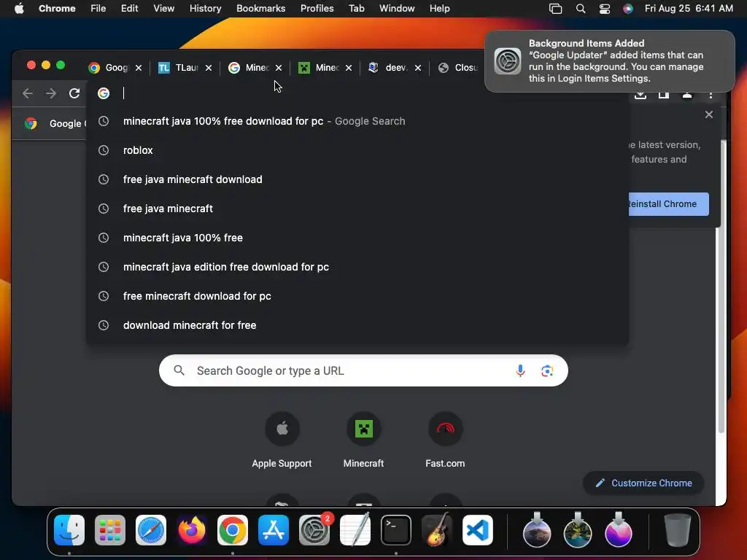Select suggestion 'free minecraft download for pc'
The height and width of the screenshot is (560, 747).
click(357, 296)
